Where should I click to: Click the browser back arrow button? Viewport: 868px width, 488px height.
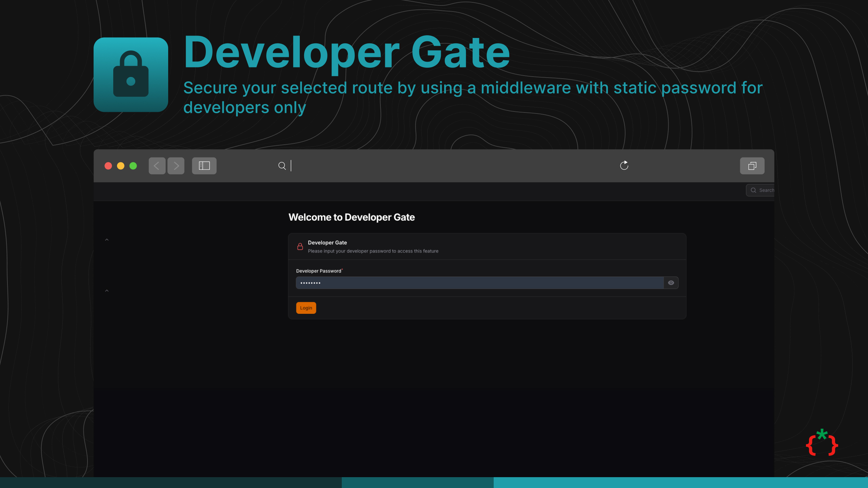157,166
